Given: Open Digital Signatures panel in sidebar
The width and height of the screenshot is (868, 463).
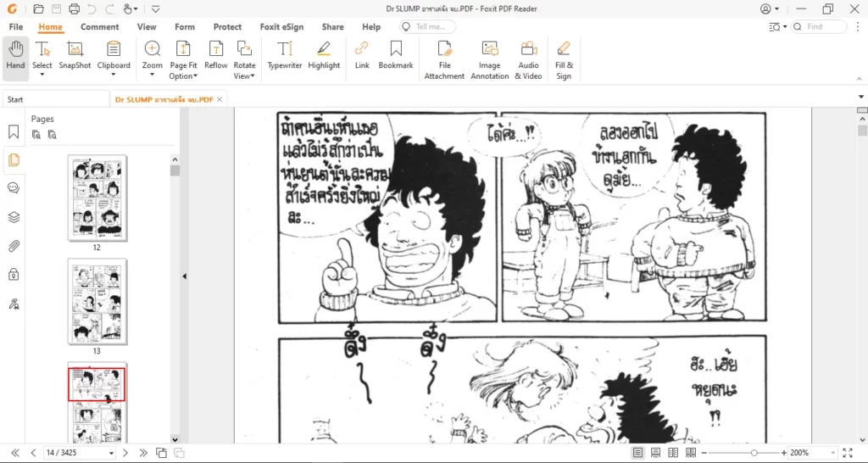Looking at the screenshot, I should point(14,304).
